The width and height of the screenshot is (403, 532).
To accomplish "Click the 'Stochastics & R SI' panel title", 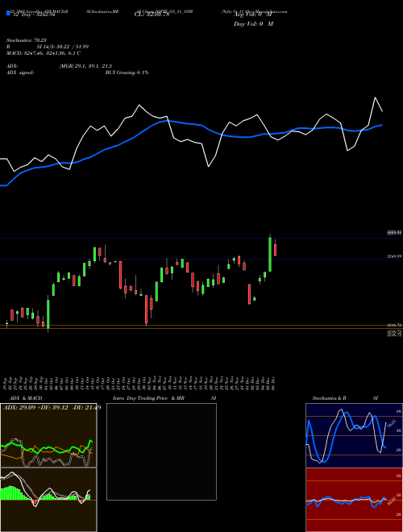I will (x=345, y=398).
